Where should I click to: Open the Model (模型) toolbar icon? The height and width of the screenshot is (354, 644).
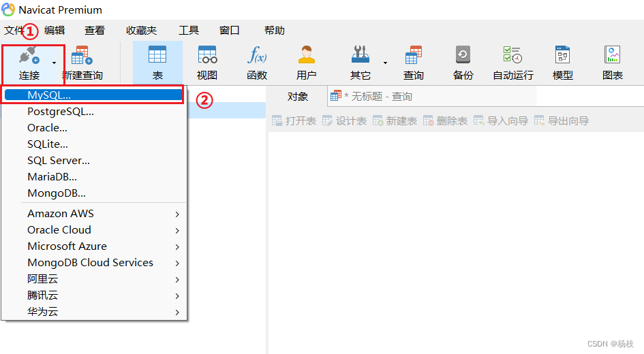pyautogui.click(x=563, y=54)
